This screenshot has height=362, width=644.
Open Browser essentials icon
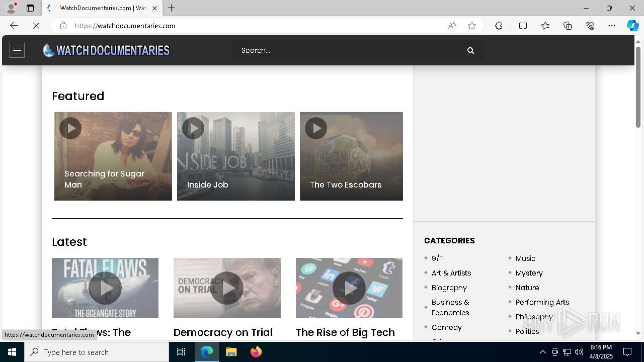[x=590, y=26]
